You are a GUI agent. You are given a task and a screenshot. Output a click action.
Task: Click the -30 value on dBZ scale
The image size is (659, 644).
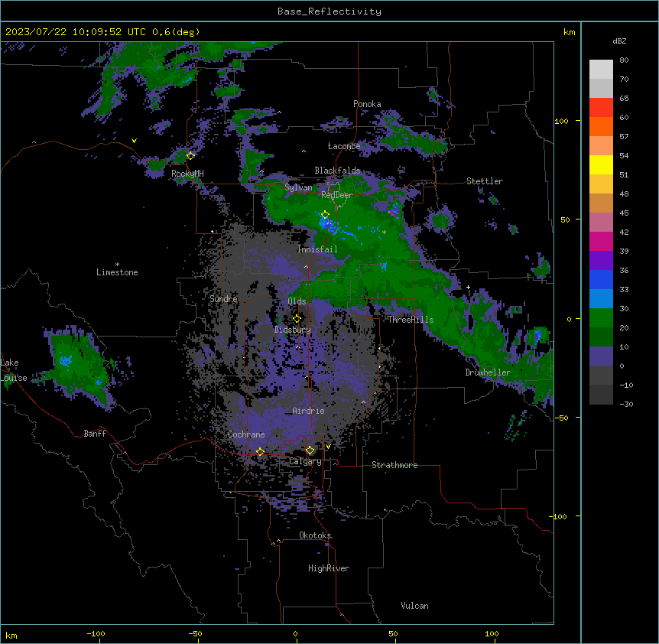click(626, 404)
